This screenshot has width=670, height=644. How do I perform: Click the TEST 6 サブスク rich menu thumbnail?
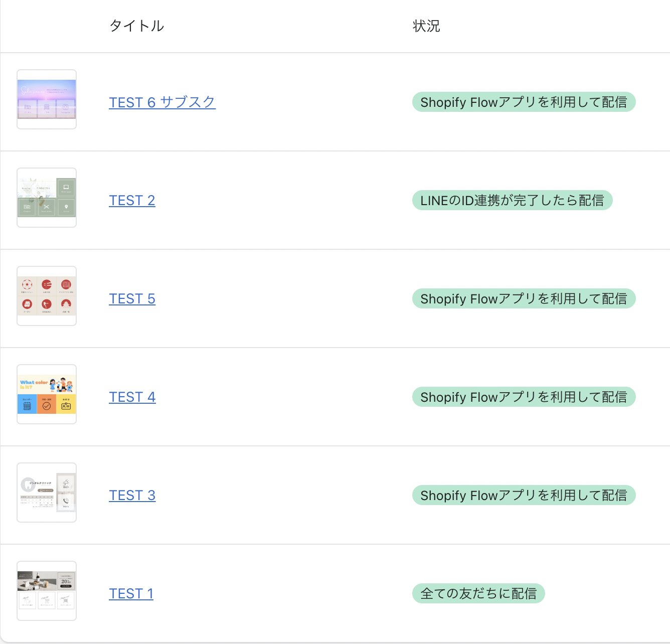[47, 99]
